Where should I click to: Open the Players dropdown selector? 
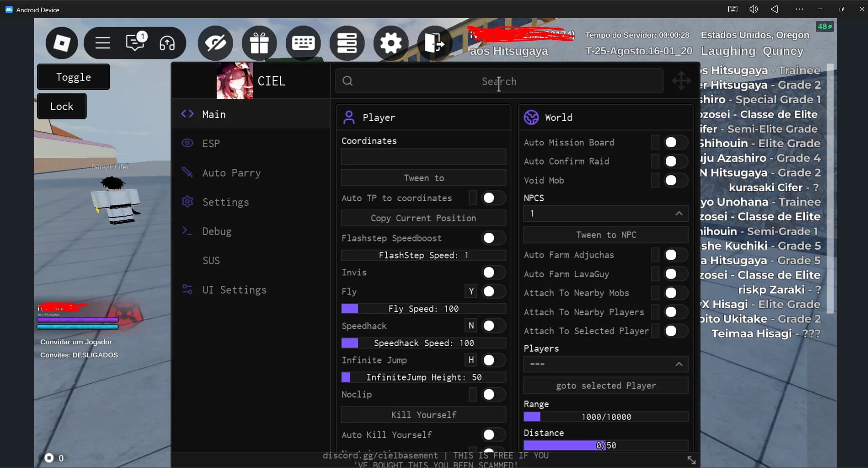point(605,364)
